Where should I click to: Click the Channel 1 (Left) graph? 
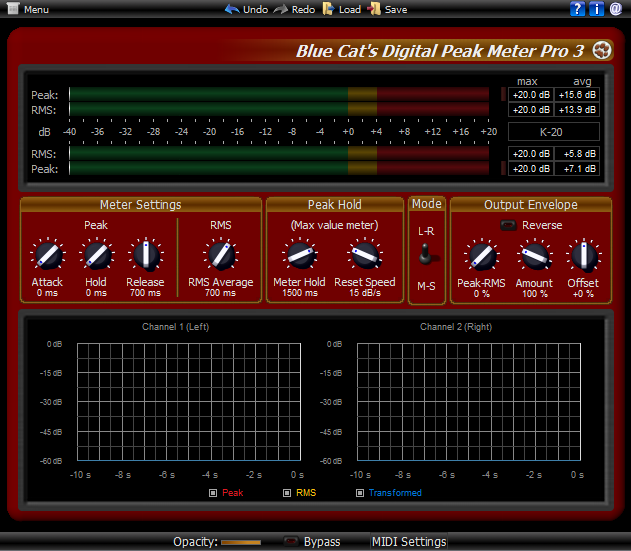[189, 402]
